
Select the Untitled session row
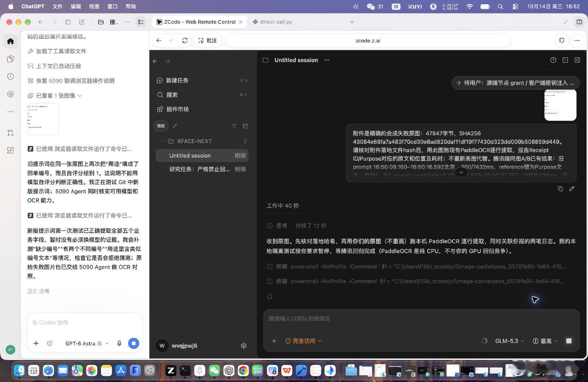tap(202, 156)
